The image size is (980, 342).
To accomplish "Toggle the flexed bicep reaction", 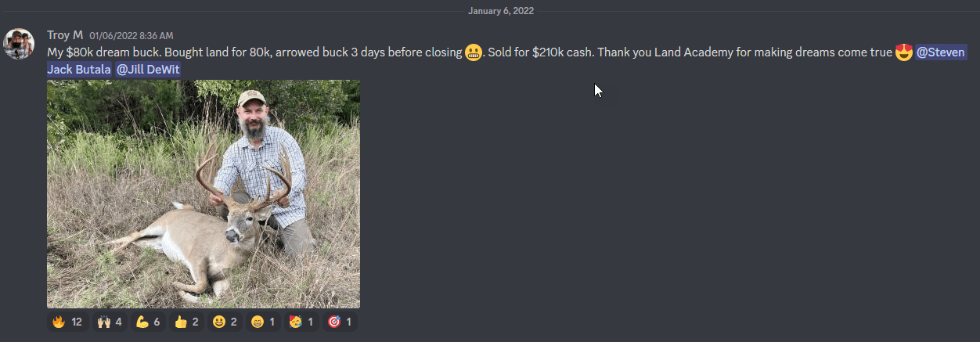I will point(147,322).
